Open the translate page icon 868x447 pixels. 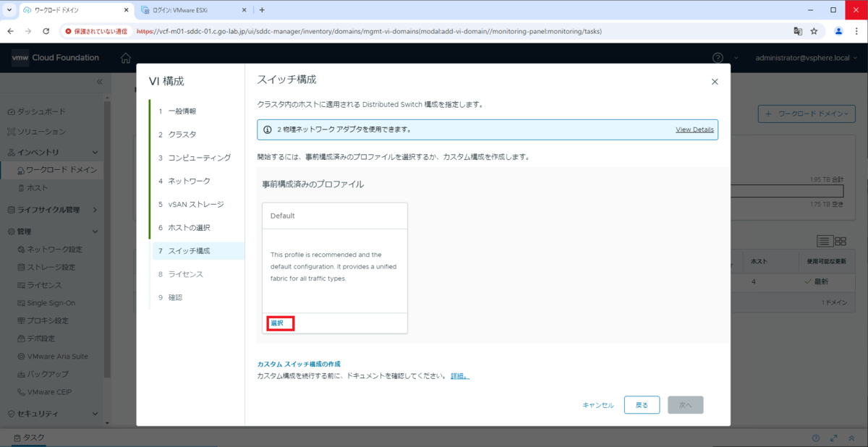798,31
